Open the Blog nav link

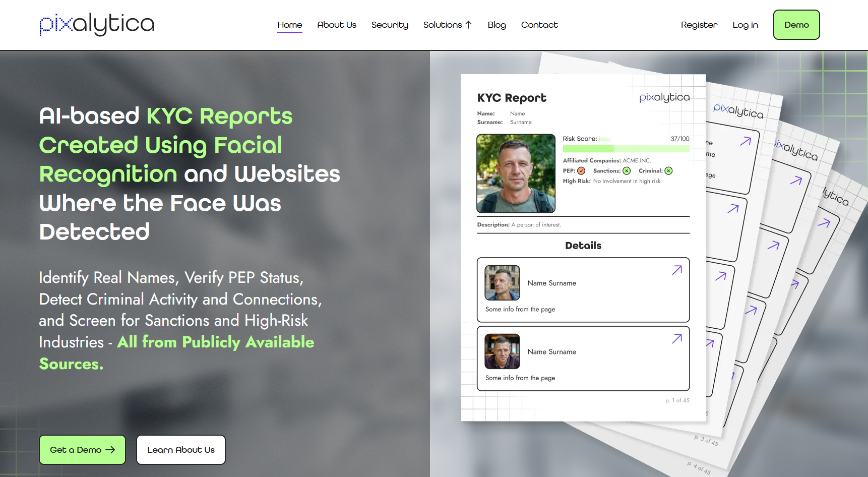tap(497, 25)
